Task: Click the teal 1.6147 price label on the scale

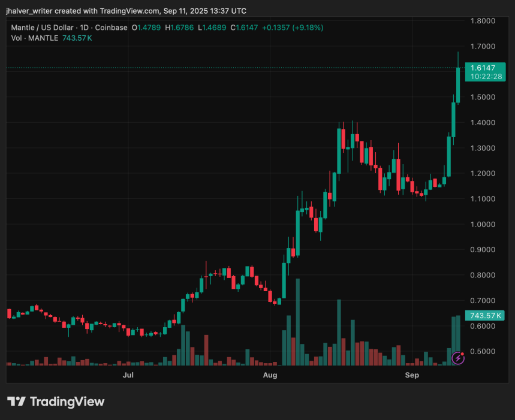Action: tap(484, 67)
